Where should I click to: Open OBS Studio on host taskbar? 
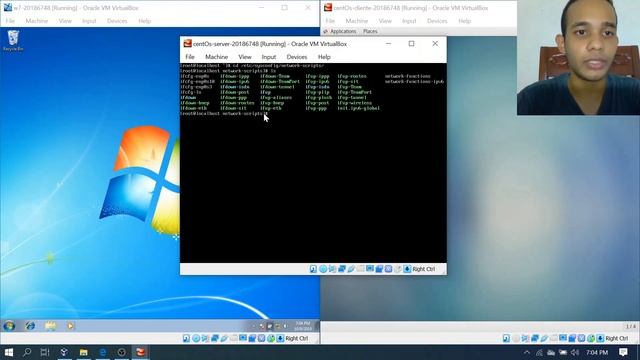click(122, 352)
